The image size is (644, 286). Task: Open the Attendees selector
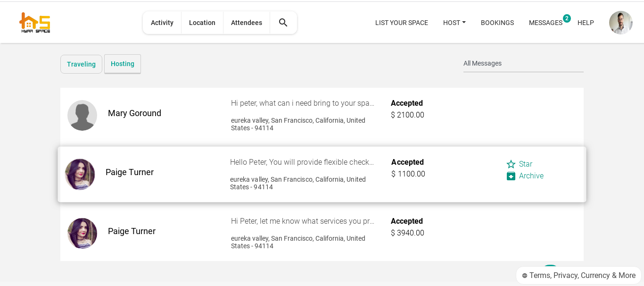[x=247, y=23]
